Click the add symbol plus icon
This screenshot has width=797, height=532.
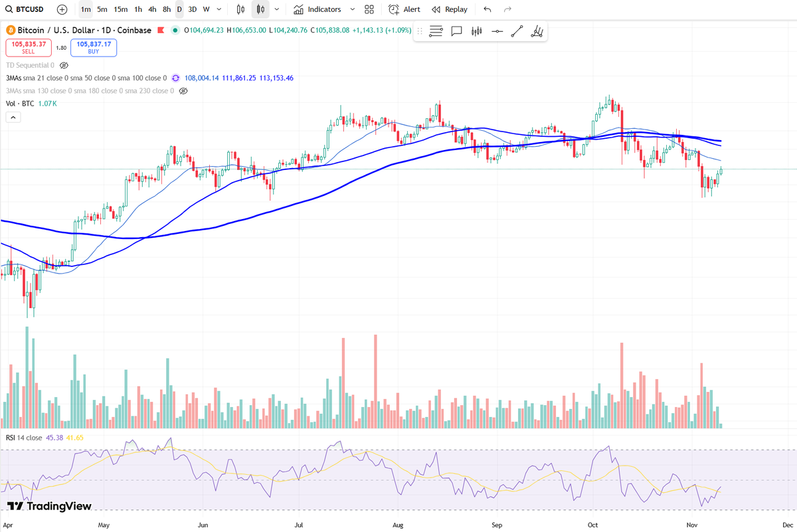62,9
